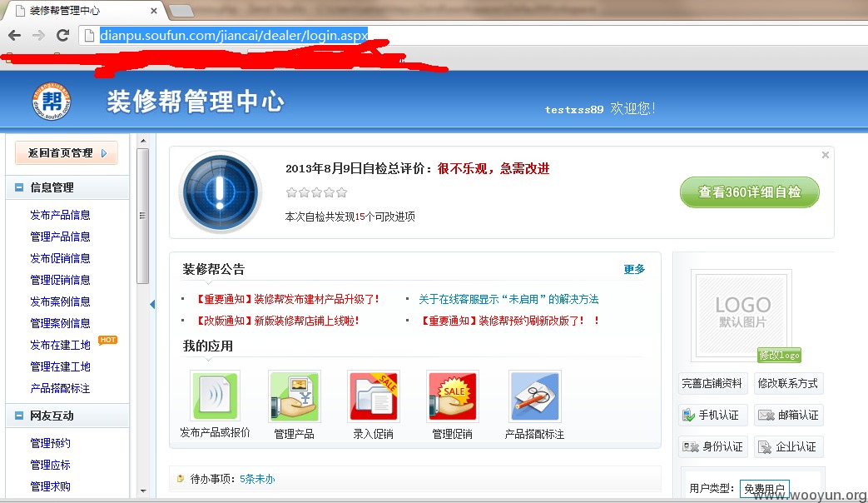The height and width of the screenshot is (503, 868).
Task: Click the browser back arrow
Action: coord(15,36)
